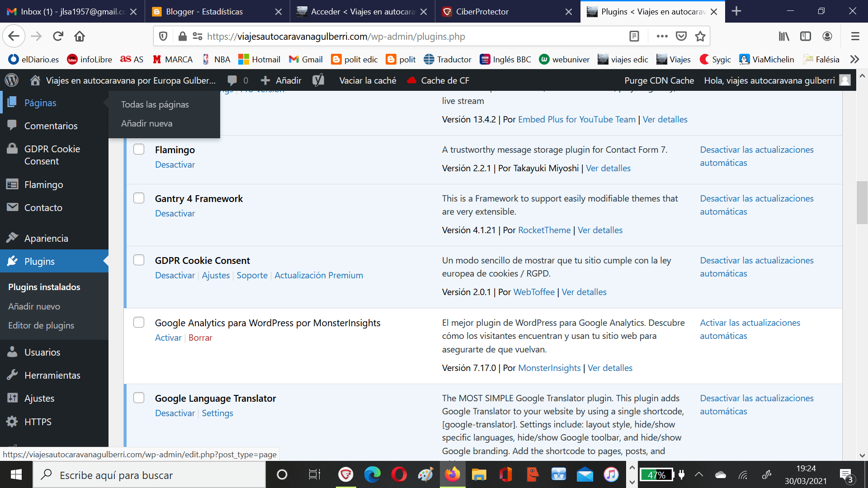Image resolution: width=868 pixels, height=488 pixels.
Task: Click the Cloudflare cloud icon
Action: pos(411,80)
